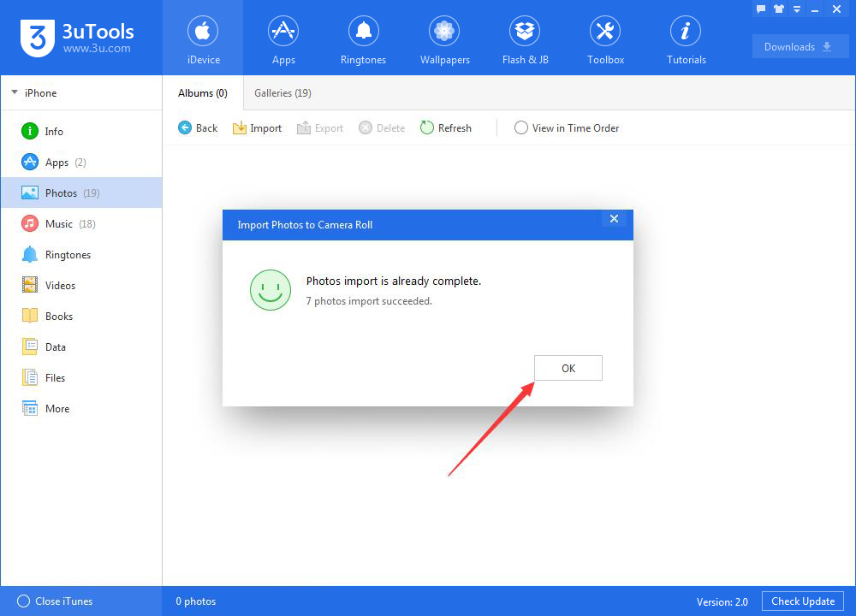Screen dimensions: 856x616
Task: Open the Apps store icon in top navigation
Action: click(x=283, y=32)
